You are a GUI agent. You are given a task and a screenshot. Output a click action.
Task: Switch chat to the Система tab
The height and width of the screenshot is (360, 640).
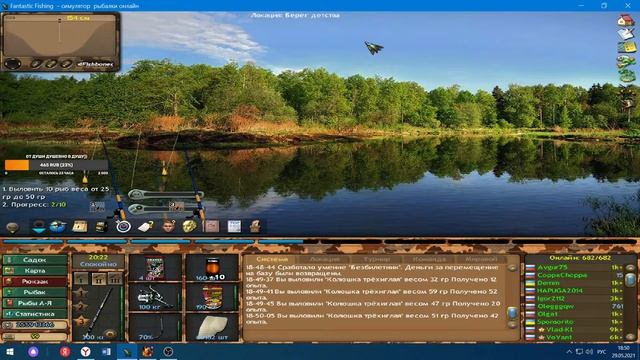tap(272, 259)
